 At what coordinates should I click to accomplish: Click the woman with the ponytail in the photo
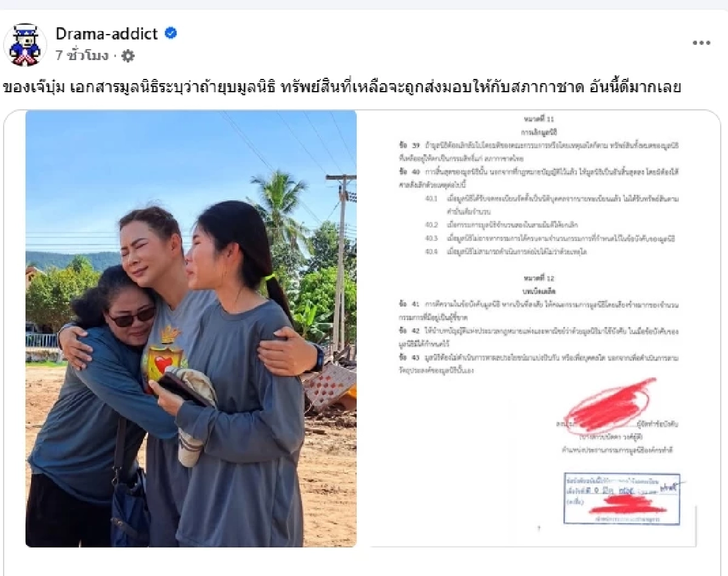[243, 376]
